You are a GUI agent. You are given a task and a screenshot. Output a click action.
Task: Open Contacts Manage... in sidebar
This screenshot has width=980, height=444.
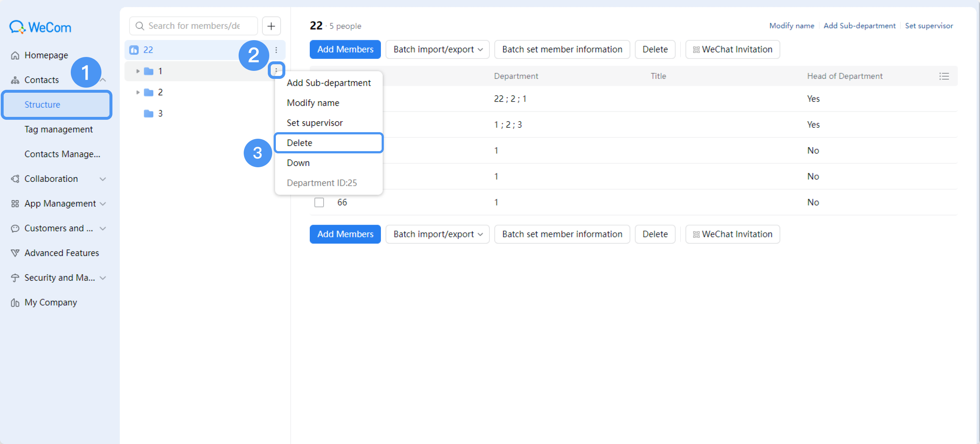[62, 154]
